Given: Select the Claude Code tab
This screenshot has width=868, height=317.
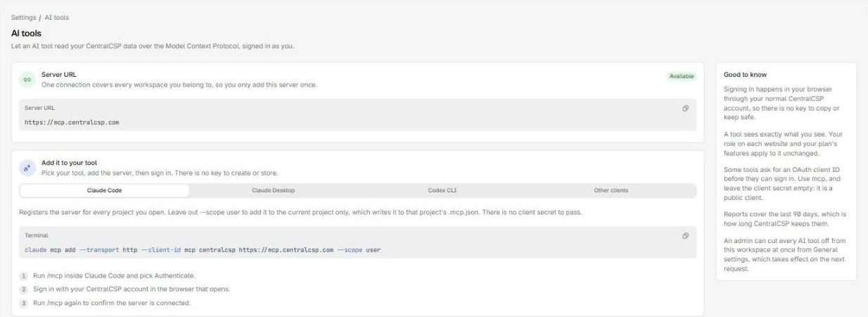Looking at the screenshot, I should (x=105, y=190).
